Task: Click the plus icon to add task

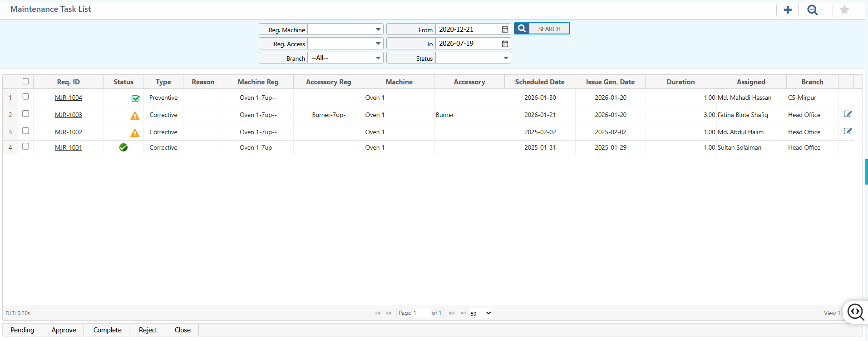Action: 788,10
